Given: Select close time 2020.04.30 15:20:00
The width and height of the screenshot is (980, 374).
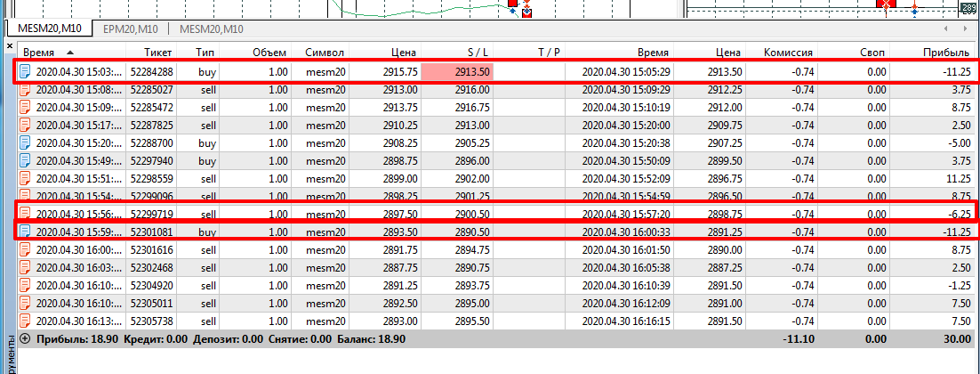Looking at the screenshot, I should point(626,125).
